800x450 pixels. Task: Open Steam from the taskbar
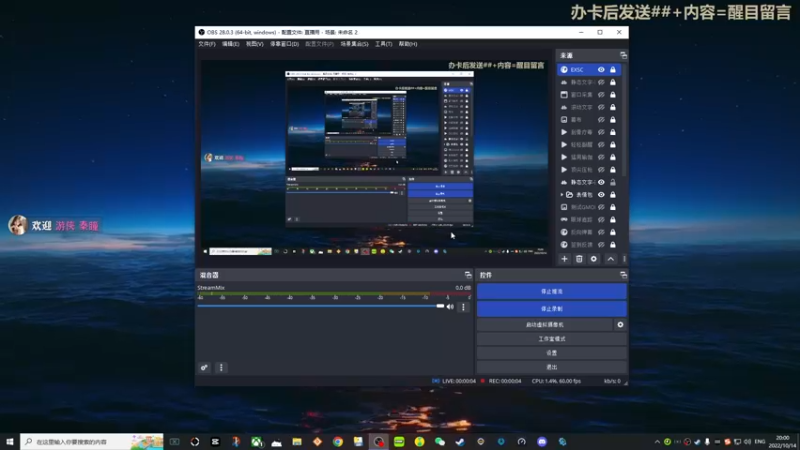click(460, 442)
